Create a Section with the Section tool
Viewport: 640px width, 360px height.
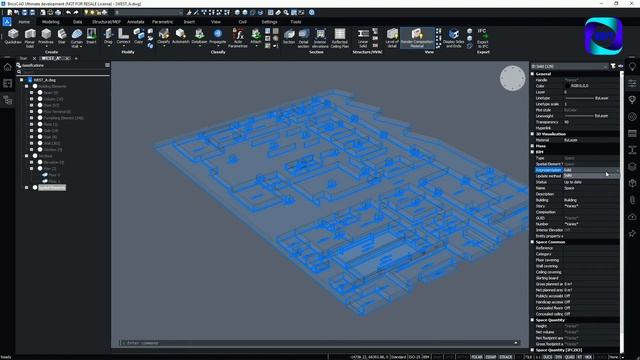(289, 36)
